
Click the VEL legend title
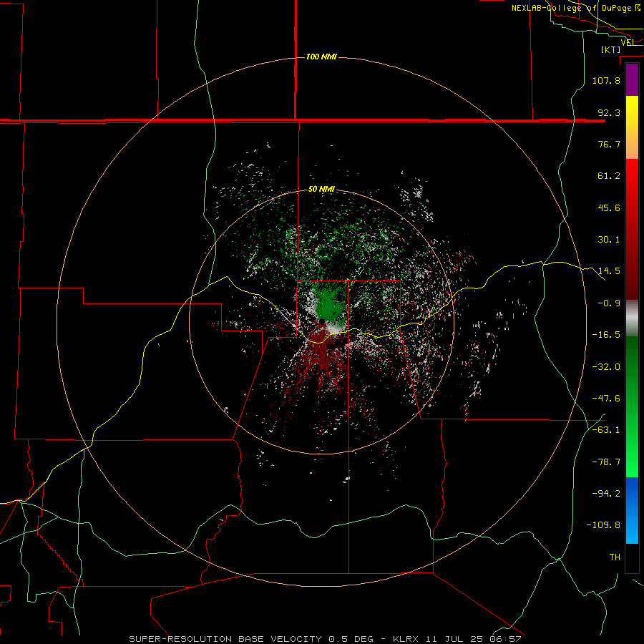tap(628, 42)
